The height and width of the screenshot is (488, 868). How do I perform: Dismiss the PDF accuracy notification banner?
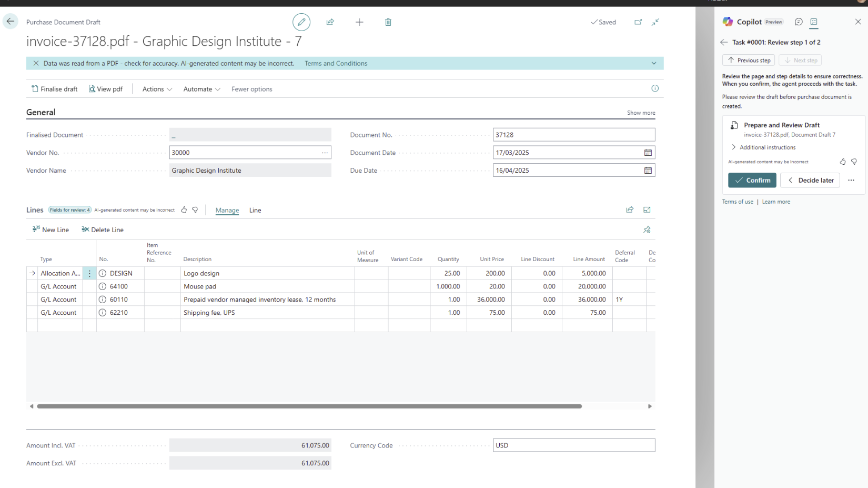click(x=36, y=63)
